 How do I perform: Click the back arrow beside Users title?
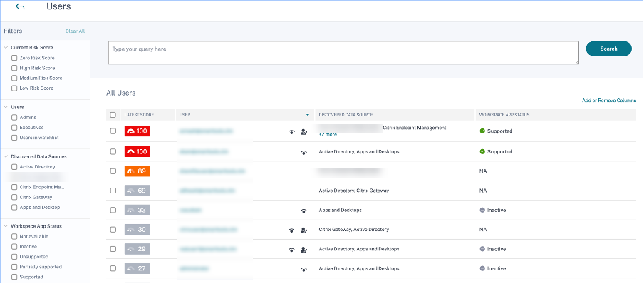(x=20, y=6)
